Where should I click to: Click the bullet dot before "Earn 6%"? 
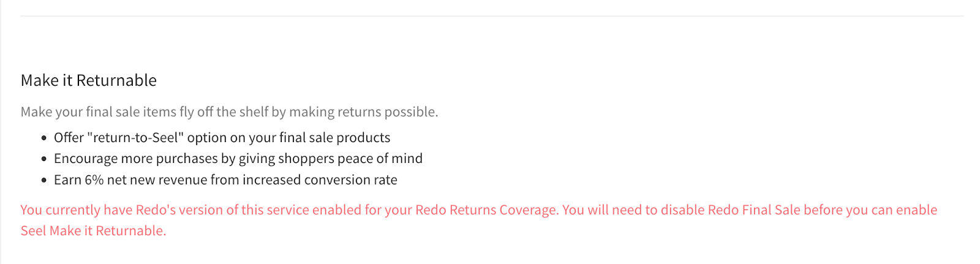pos(44,181)
